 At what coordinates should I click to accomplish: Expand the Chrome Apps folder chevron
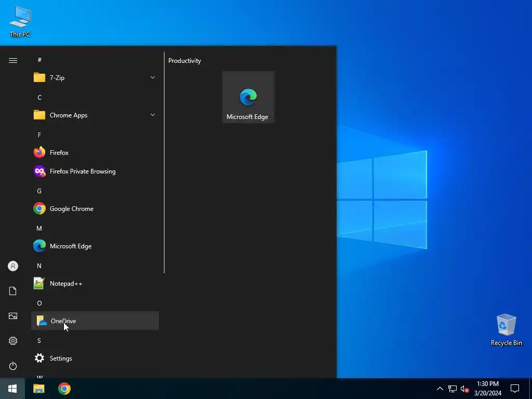point(153,115)
